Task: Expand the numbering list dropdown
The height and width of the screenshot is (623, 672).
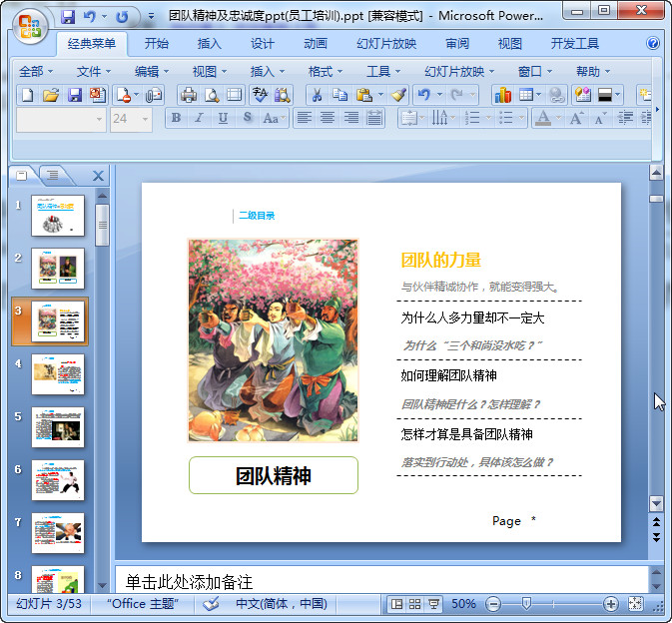Action: [x=488, y=118]
